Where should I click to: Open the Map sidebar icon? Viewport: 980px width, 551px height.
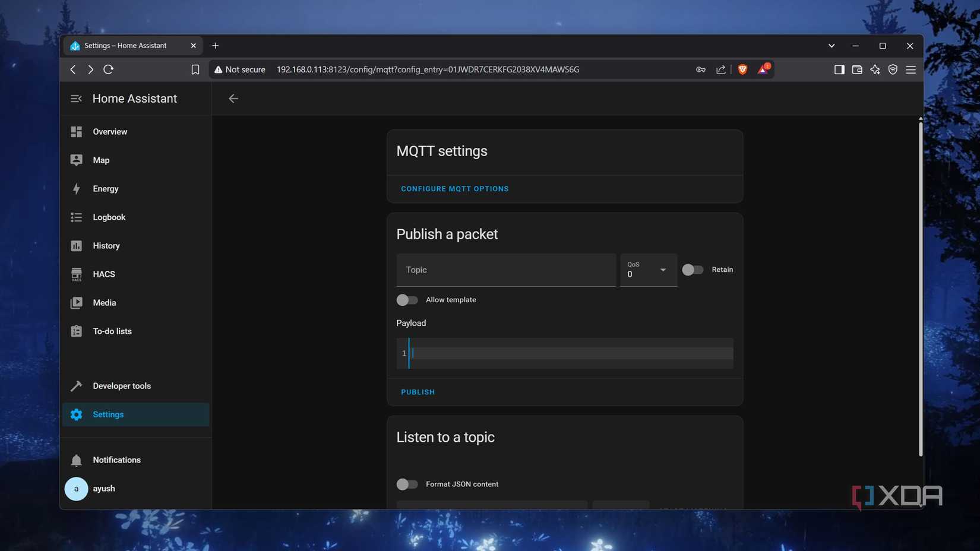(x=76, y=160)
